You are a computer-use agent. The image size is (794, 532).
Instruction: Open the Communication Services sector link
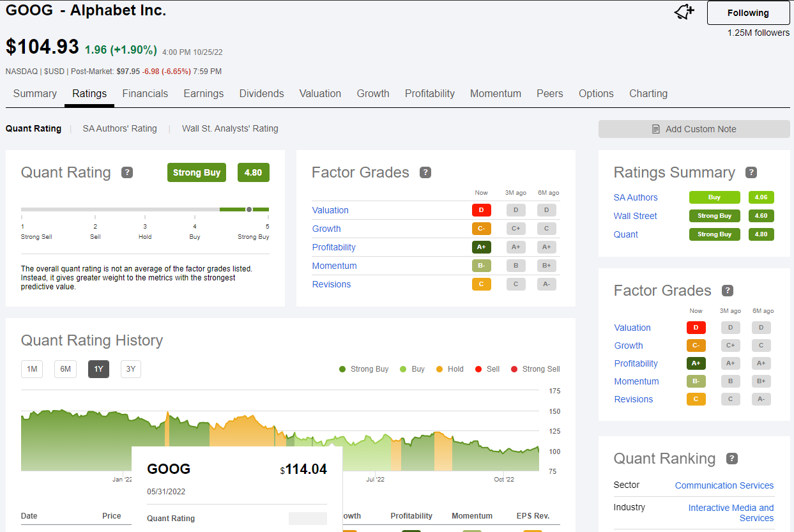[x=724, y=485]
